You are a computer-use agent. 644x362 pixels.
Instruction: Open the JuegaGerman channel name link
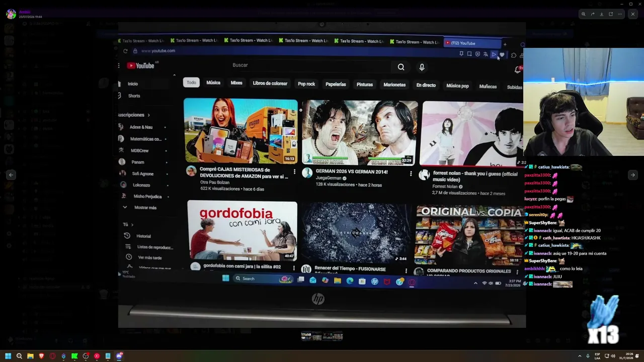coord(329,178)
